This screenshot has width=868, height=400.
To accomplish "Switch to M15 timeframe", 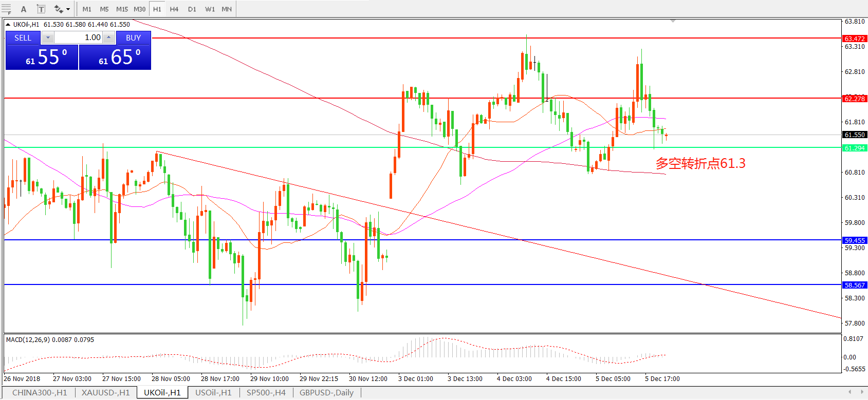I will click(x=122, y=9).
